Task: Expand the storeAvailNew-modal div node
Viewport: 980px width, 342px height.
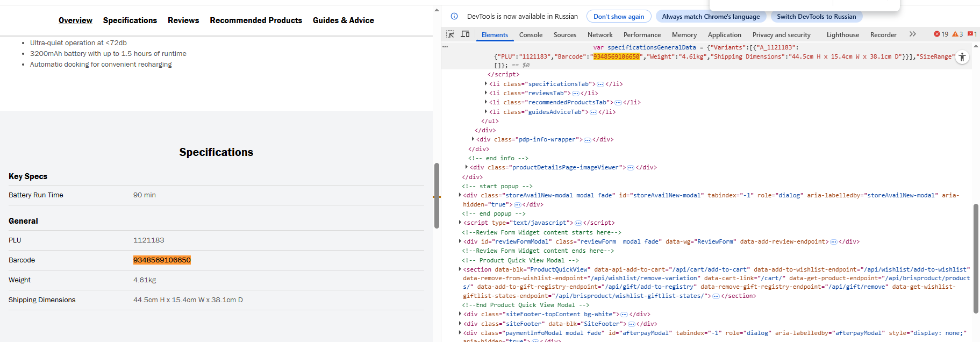Action: pyautogui.click(x=460, y=195)
